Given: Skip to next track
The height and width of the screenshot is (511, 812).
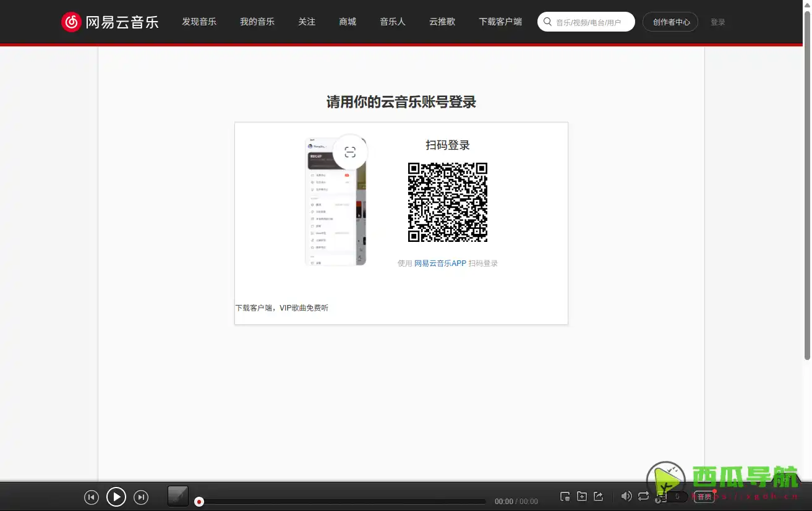Looking at the screenshot, I should click(141, 497).
